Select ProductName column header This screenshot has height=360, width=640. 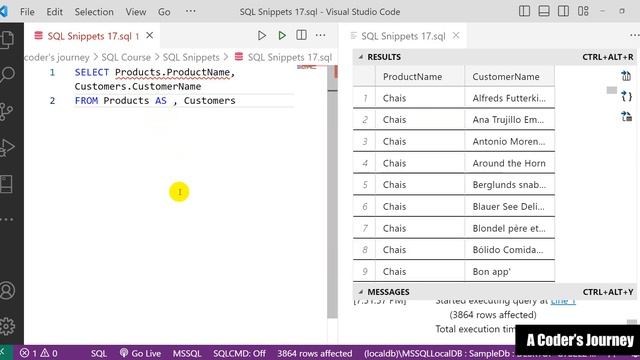pos(420,76)
